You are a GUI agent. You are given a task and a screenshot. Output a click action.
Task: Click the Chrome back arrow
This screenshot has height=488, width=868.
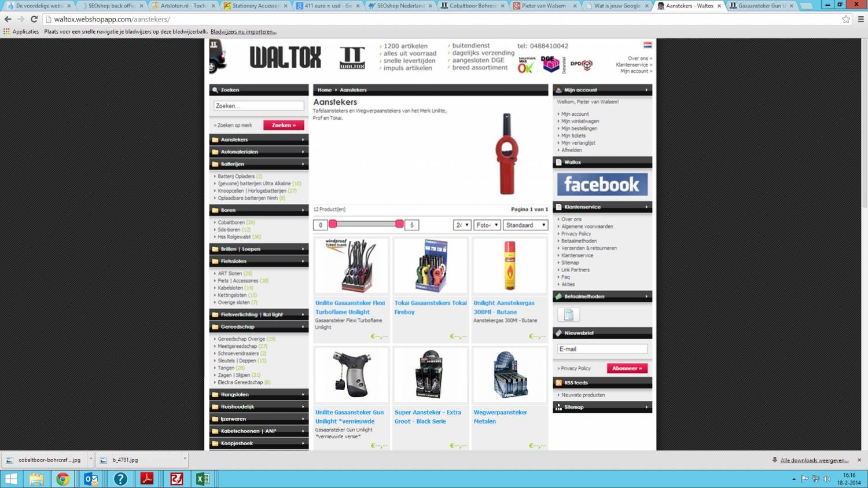pyautogui.click(x=8, y=19)
